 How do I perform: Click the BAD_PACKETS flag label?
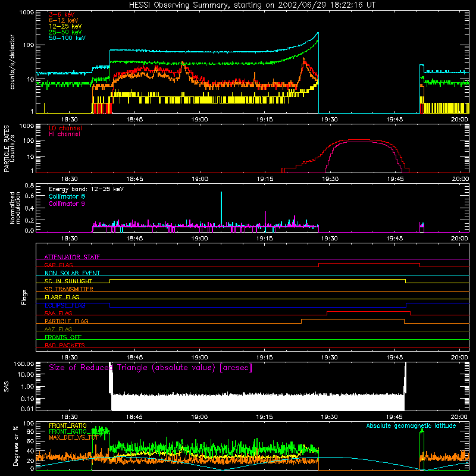click(x=65, y=345)
